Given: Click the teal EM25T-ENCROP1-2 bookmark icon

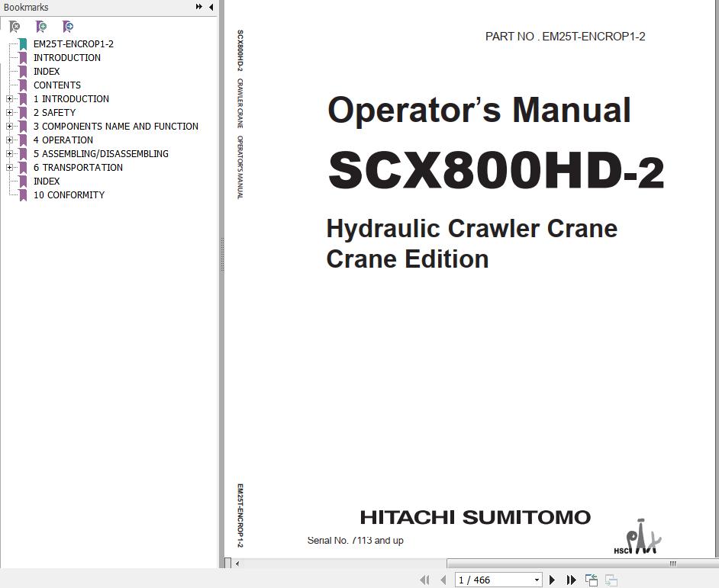Looking at the screenshot, I should 23,44.
